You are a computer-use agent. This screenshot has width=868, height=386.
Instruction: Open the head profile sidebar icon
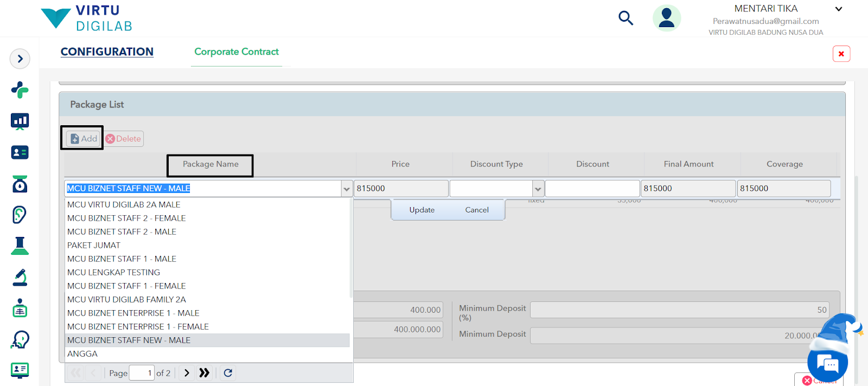(20, 339)
